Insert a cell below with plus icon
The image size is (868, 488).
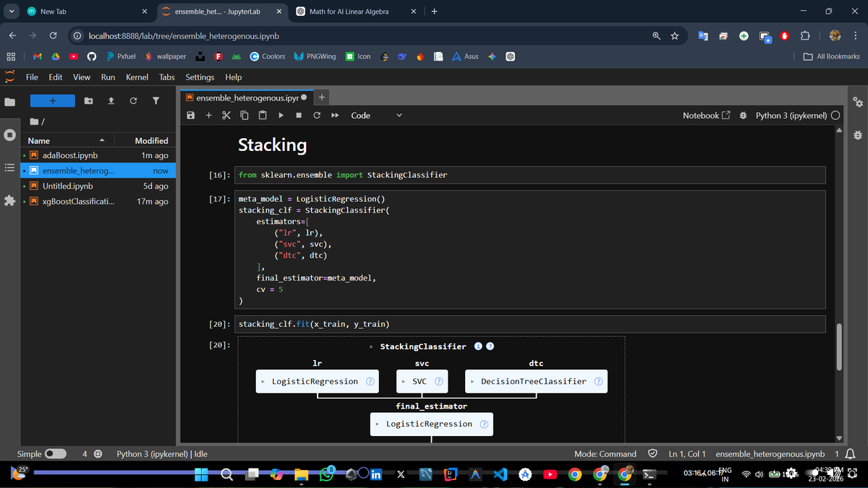tap(208, 116)
